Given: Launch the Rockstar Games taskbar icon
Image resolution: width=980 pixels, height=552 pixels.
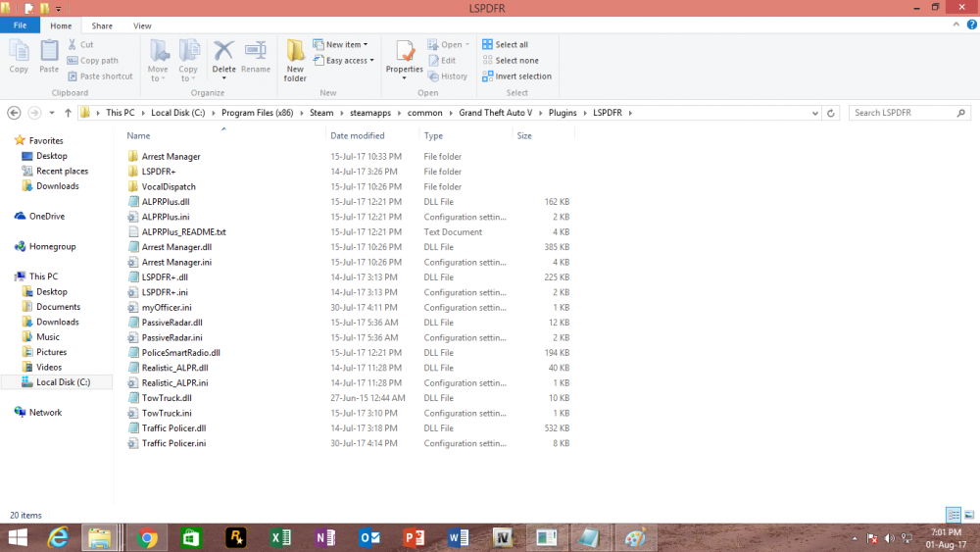Looking at the screenshot, I should click(235, 537).
